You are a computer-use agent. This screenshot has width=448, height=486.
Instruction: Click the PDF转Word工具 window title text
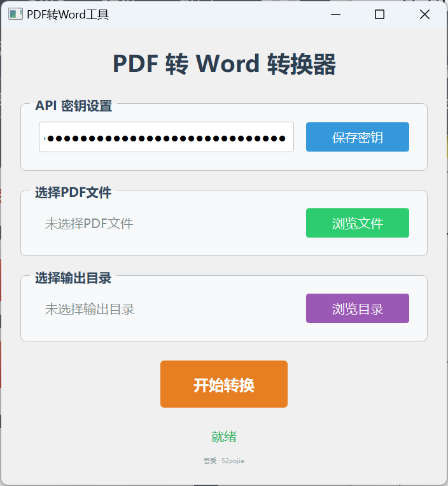tap(68, 15)
